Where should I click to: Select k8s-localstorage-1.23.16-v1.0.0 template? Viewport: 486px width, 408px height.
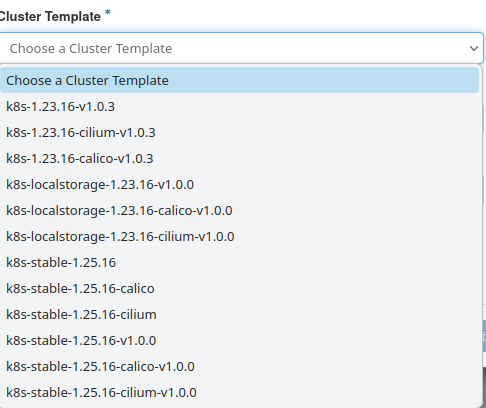pyautogui.click(x=239, y=185)
